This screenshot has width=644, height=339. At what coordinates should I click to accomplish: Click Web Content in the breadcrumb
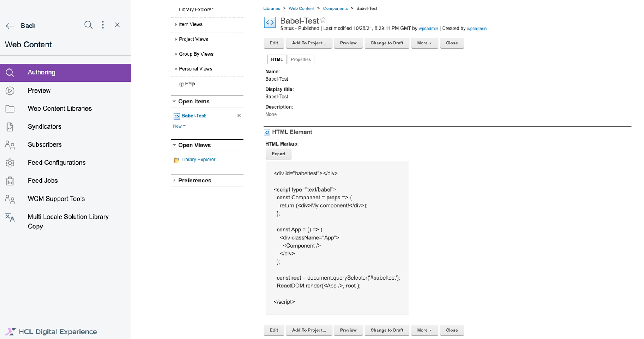pyautogui.click(x=301, y=9)
